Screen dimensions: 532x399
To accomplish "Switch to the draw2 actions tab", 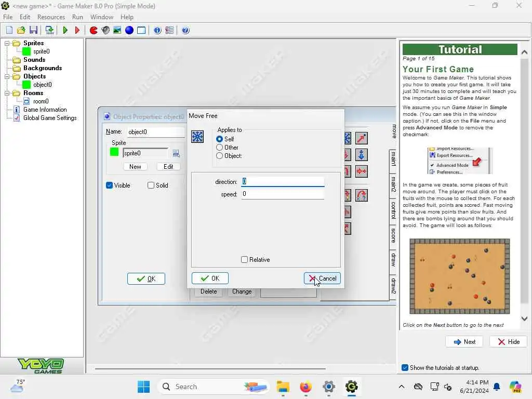I will click(x=393, y=286).
